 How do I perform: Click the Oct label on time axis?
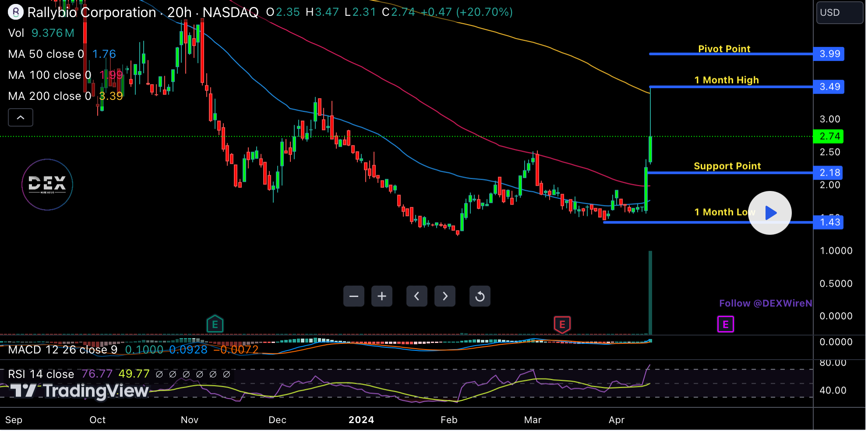click(98, 420)
